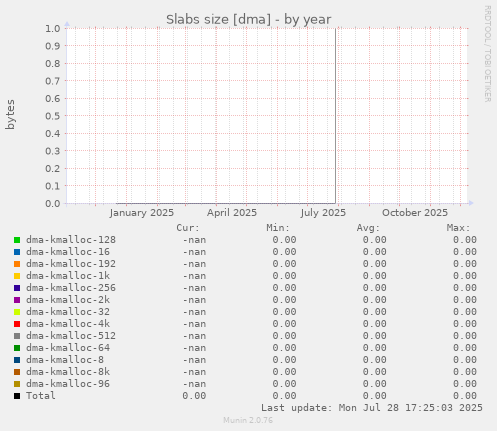Click the 0.0 y-axis tick value
497x431 pixels.
pyautogui.click(x=53, y=203)
